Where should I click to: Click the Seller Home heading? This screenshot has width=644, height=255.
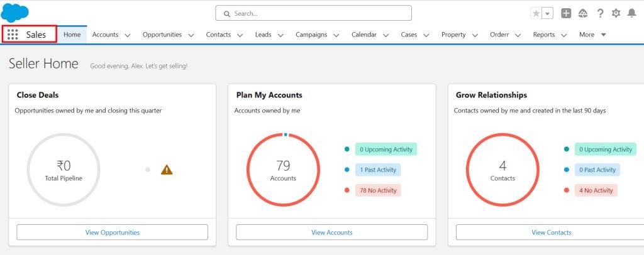pyautogui.click(x=43, y=63)
